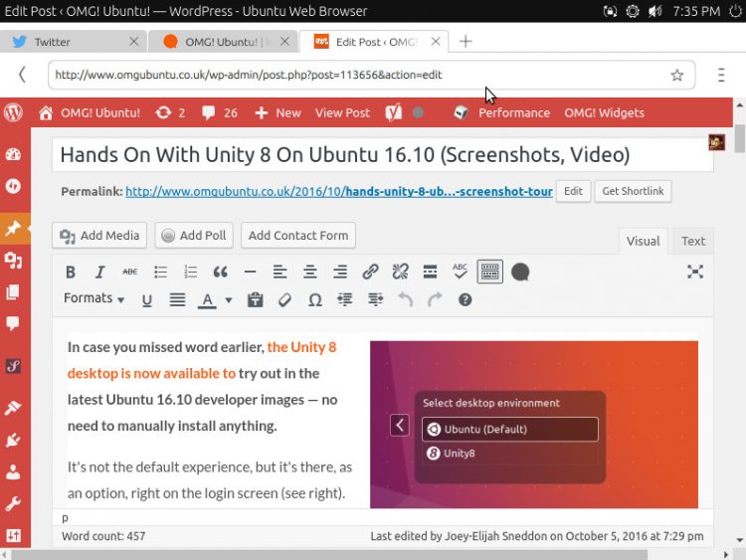Image resolution: width=746 pixels, height=560 pixels.
Task: Insert a special character (Omega)
Action: [x=315, y=300]
